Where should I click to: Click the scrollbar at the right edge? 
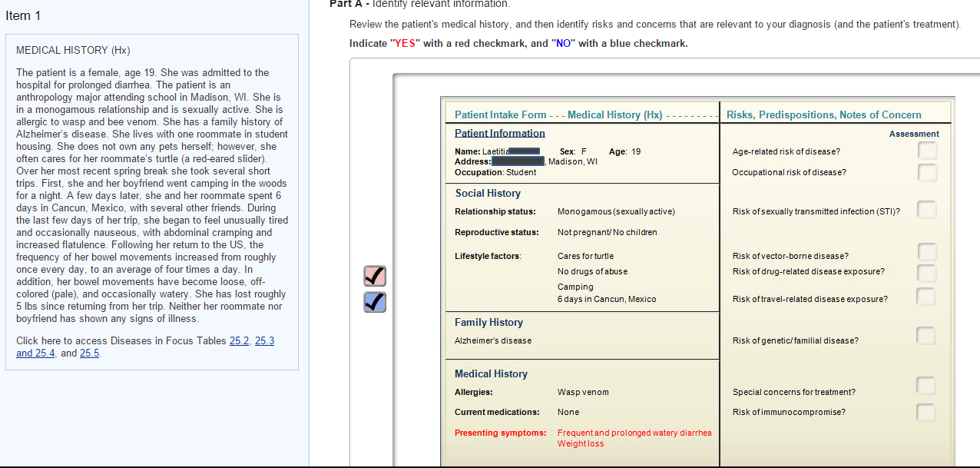[x=976, y=231]
